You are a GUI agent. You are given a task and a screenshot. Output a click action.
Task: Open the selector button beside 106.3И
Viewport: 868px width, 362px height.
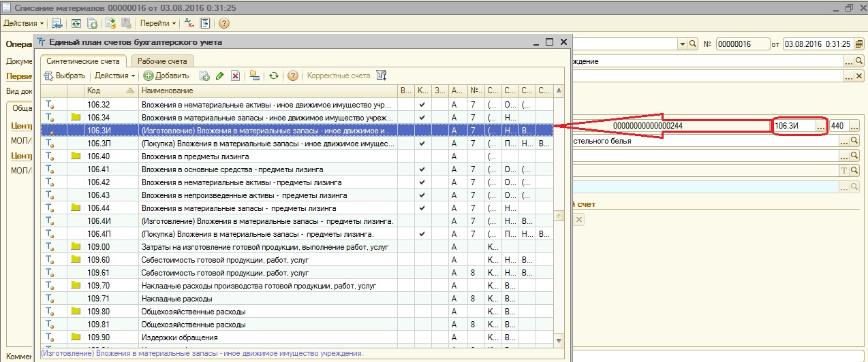click(x=821, y=126)
